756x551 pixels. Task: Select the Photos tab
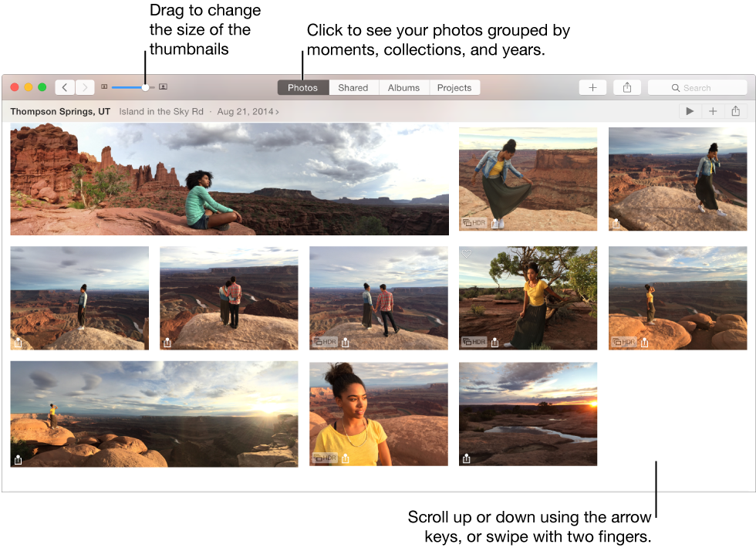click(302, 87)
